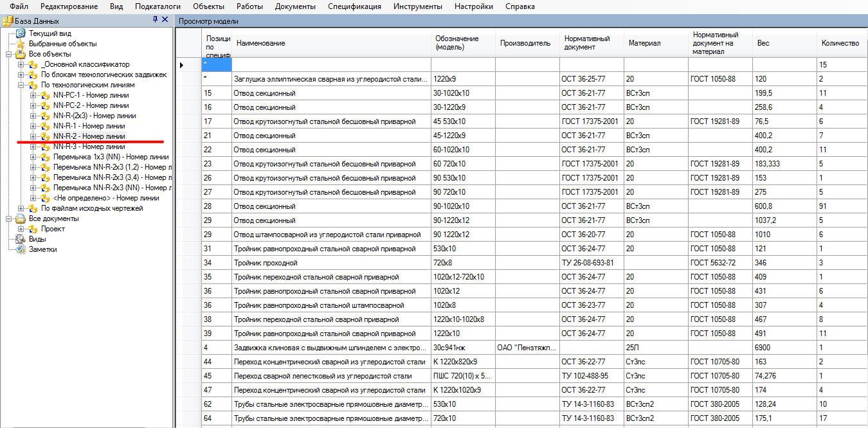Click the cell 'ТУ 26-08-693-81'
The width and height of the screenshot is (868, 428).
[x=592, y=263]
